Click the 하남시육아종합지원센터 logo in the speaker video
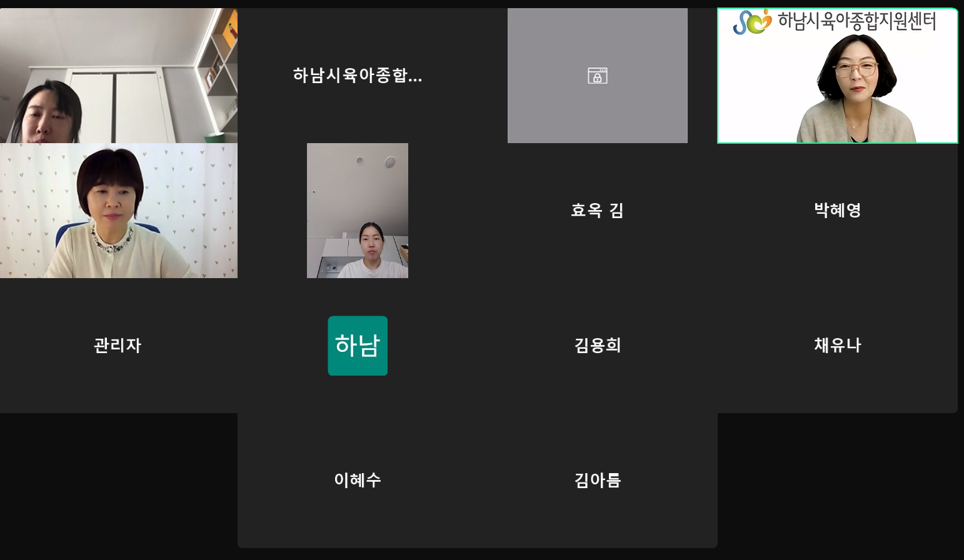Screen dimensions: 964x560 pos(752,22)
